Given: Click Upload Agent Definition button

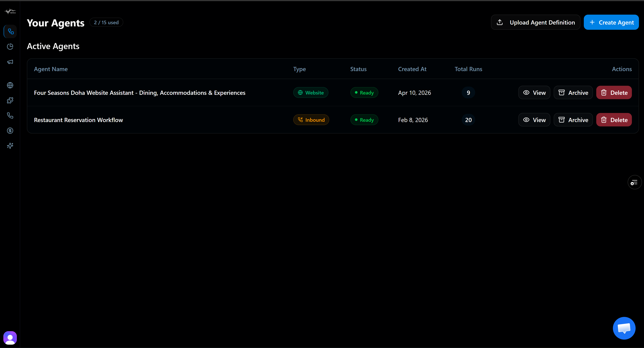Looking at the screenshot, I should pyautogui.click(x=535, y=23).
